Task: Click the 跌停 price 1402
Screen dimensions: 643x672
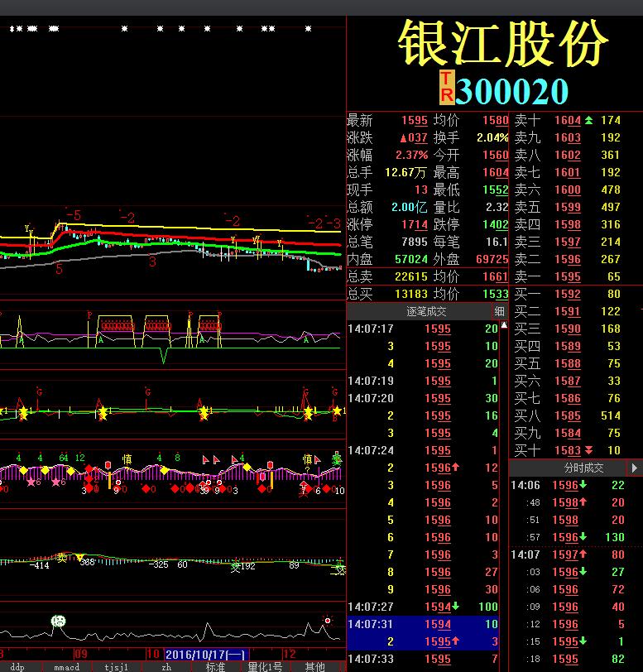Action: coord(496,224)
